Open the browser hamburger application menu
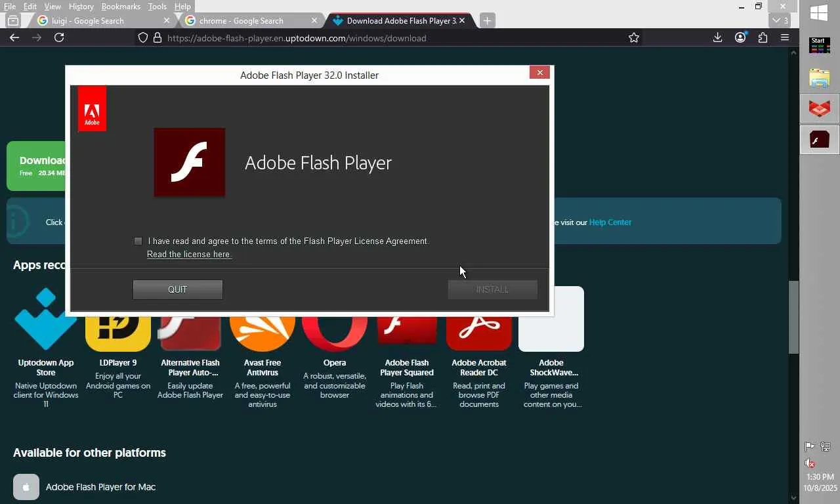840x504 pixels. [784, 37]
